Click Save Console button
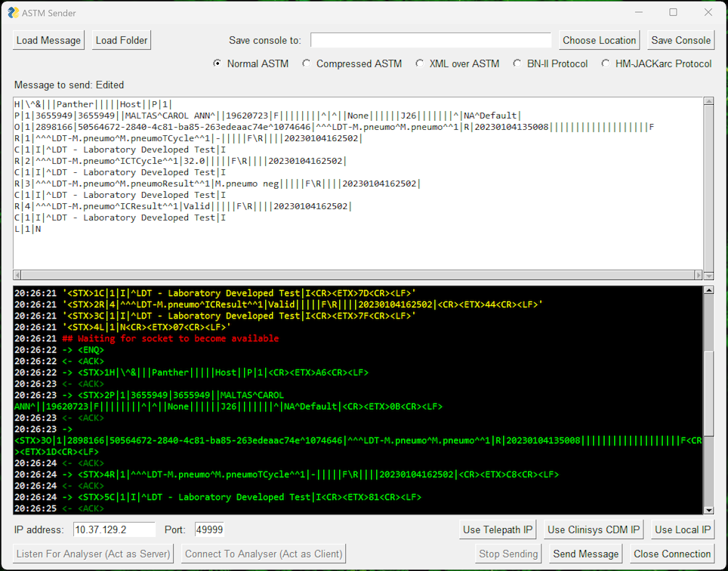Image resolution: width=728 pixels, height=571 pixels. [680, 40]
